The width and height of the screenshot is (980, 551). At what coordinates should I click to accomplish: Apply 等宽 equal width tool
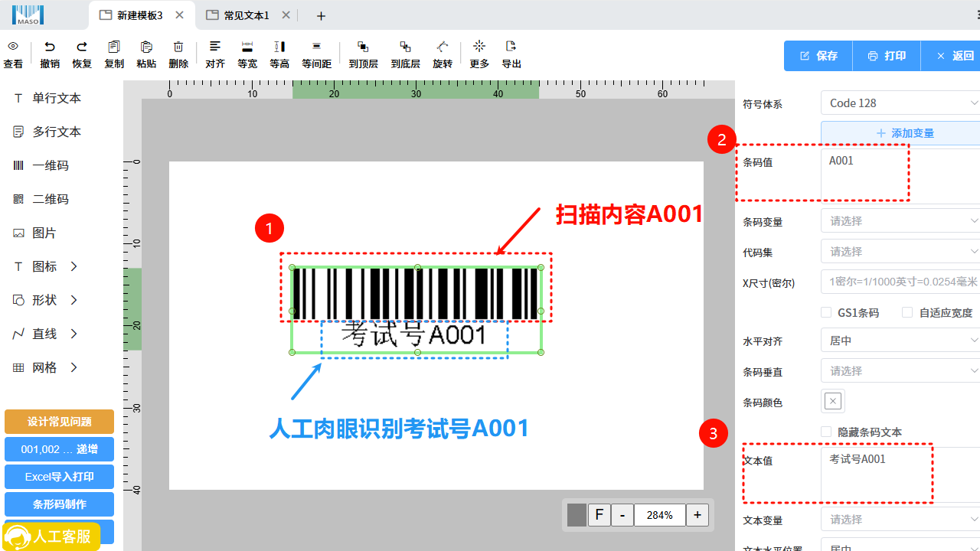pos(247,47)
